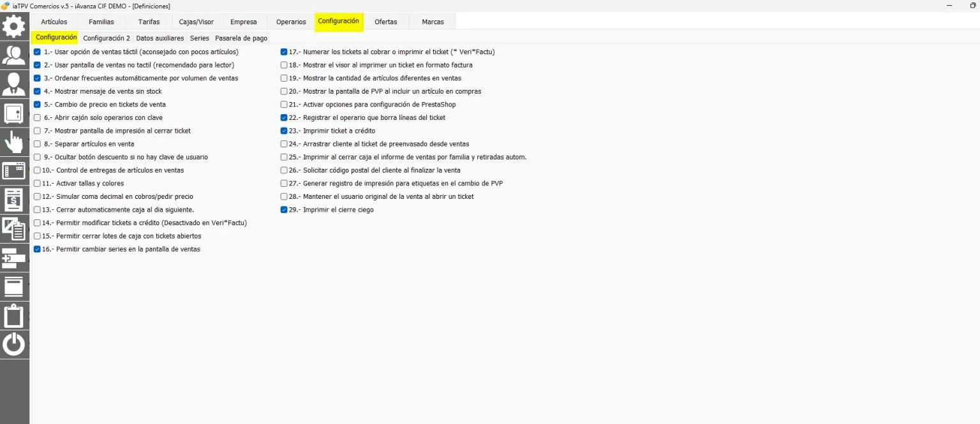Switch to the Marcas tab
This screenshot has height=424, width=980.
pyautogui.click(x=433, y=22)
